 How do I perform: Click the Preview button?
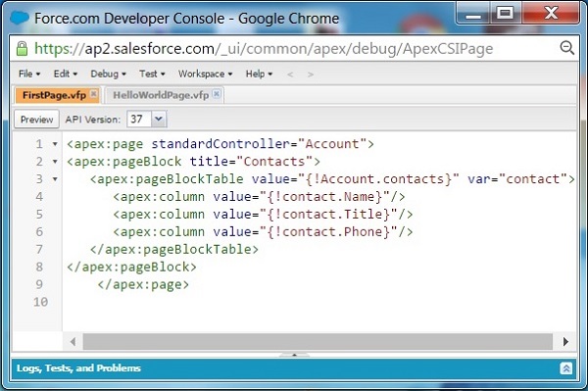point(37,120)
